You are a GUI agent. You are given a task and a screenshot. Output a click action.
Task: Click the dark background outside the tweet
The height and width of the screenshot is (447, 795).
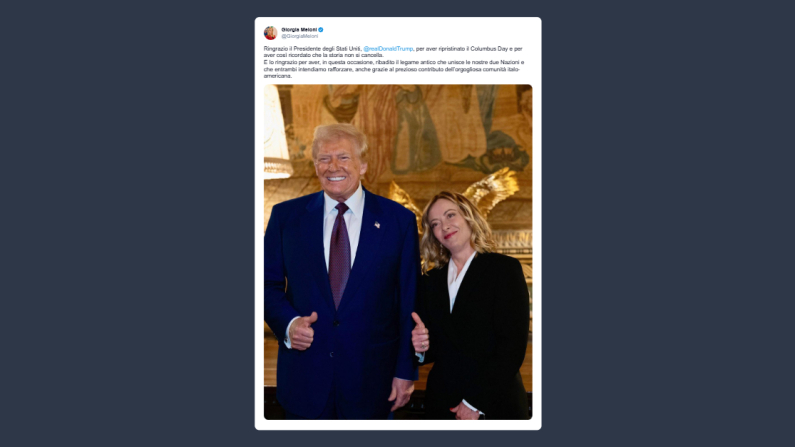(x=127, y=223)
